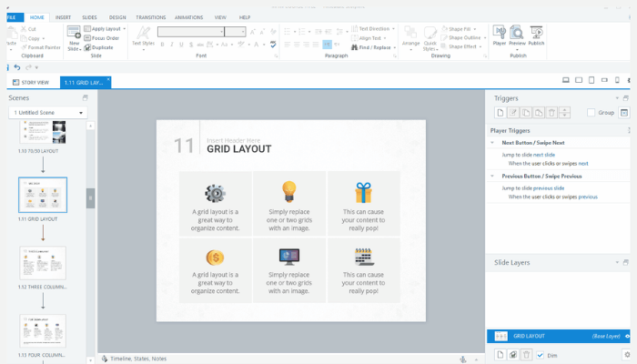
Task: Click the copy trigger icon
Action: pos(526,113)
